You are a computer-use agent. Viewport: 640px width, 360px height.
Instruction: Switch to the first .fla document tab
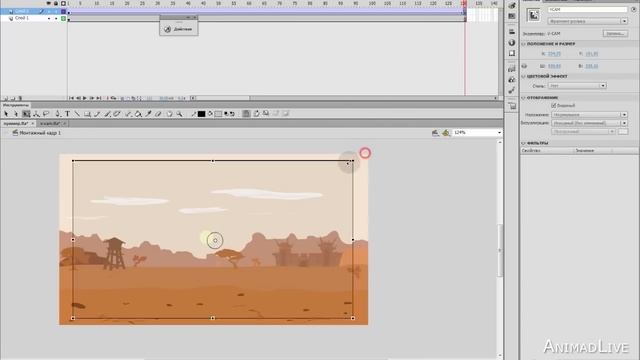(x=18, y=123)
